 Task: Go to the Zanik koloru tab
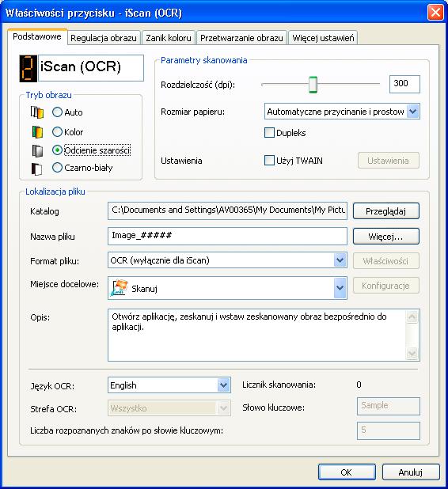[169, 38]
